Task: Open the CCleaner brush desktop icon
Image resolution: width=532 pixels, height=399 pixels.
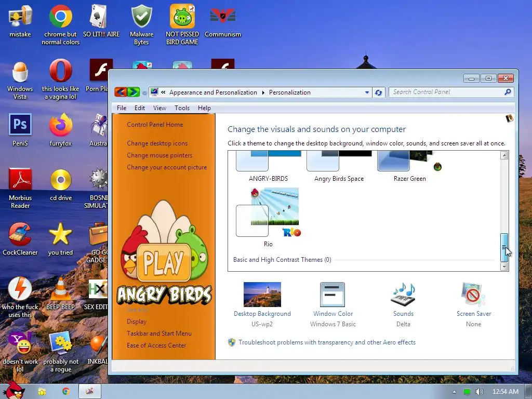Action: point(20,239)
